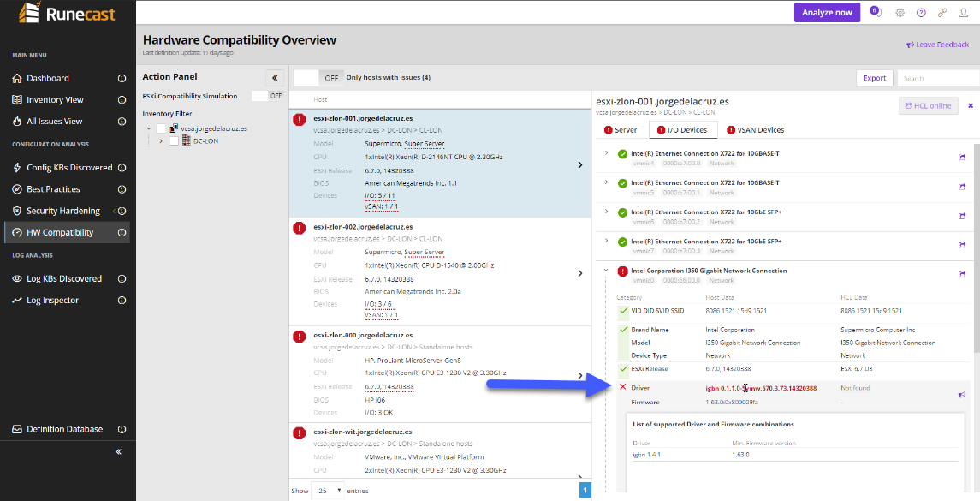
Task: Switch to vSAN Devices tab
Action: point(756,130)
